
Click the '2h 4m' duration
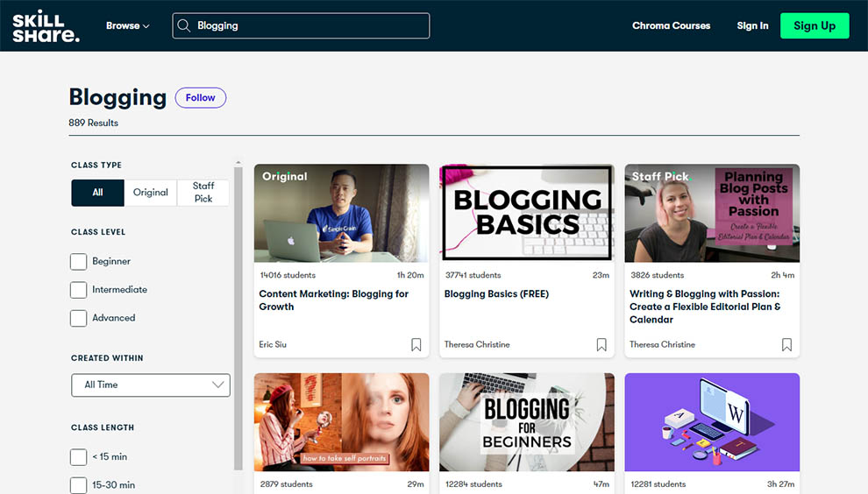tap(783, 275)
